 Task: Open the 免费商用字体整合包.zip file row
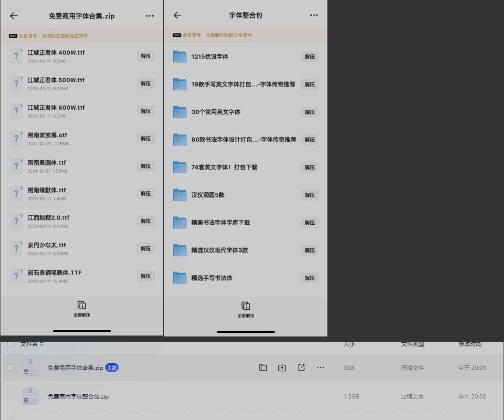pyautogui.click(x=79, y=396)
